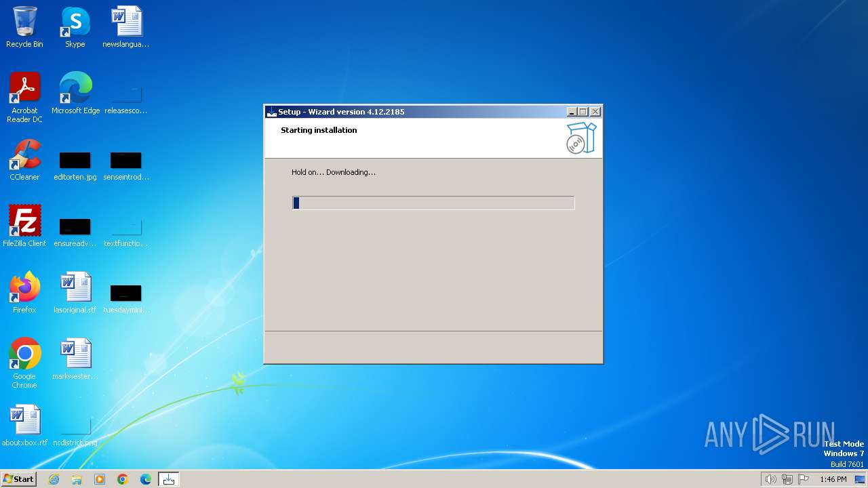This screenshot has width=868, height=488.
Task: Select the Microsoft Edge desktop shortcut
Action: pos(75,93)
